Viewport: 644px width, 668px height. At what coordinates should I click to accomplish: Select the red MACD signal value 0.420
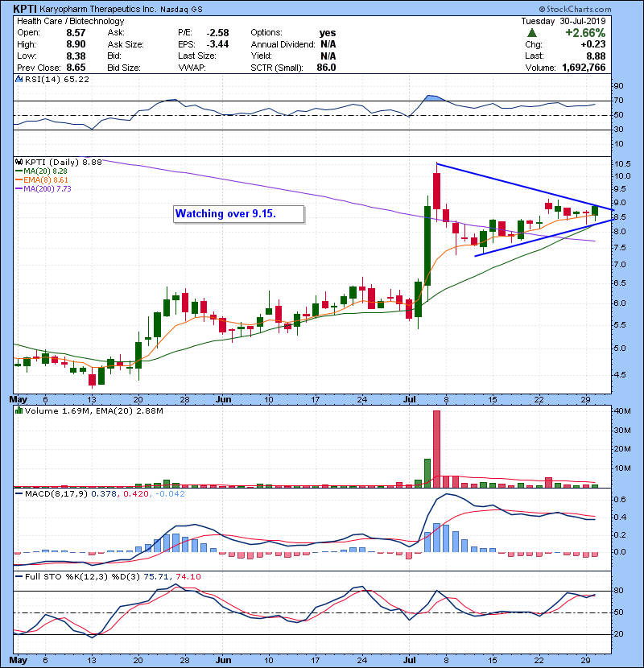tap(136, 494)
